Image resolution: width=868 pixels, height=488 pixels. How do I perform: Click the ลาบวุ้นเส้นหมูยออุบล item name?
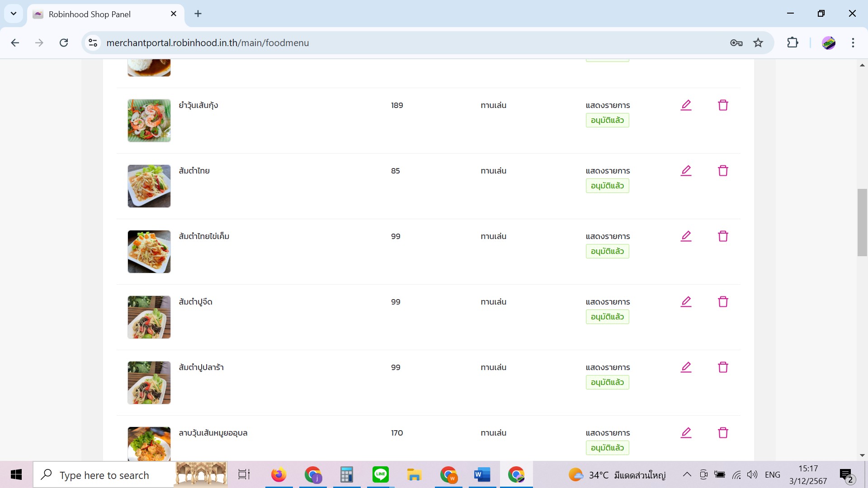(x=213, y=433)
